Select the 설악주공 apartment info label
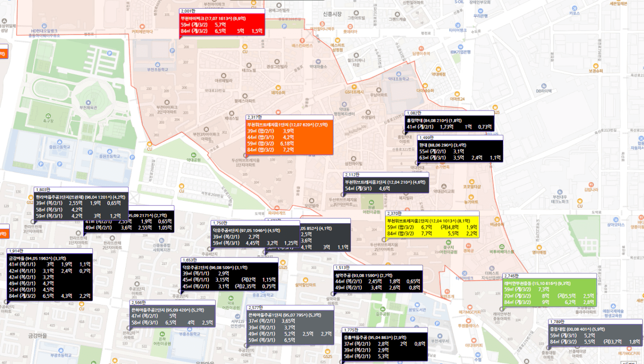Screen dimensions: 644x364 pyautogui.click(x=378, y=281)
